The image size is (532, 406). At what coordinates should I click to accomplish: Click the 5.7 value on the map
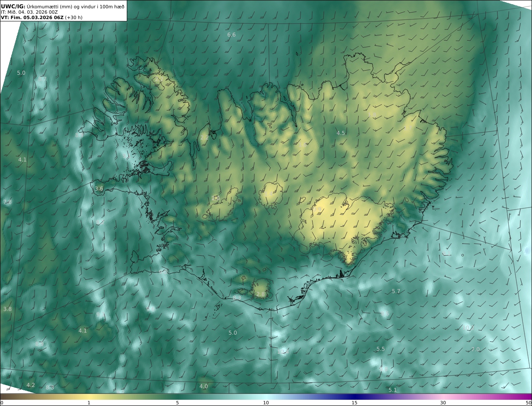(396, 291)
